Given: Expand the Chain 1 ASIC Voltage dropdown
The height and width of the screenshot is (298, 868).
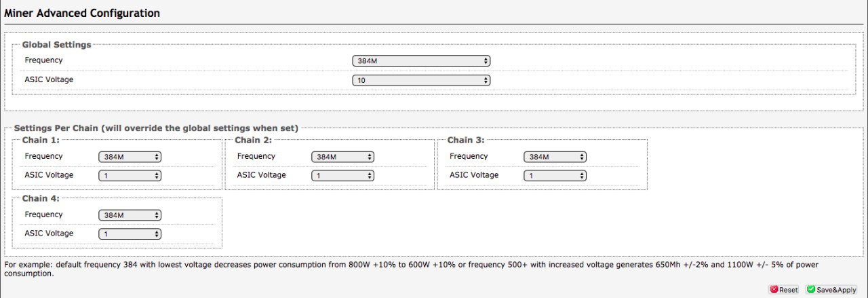Looking at the screenshot, I should pos(130,176).
